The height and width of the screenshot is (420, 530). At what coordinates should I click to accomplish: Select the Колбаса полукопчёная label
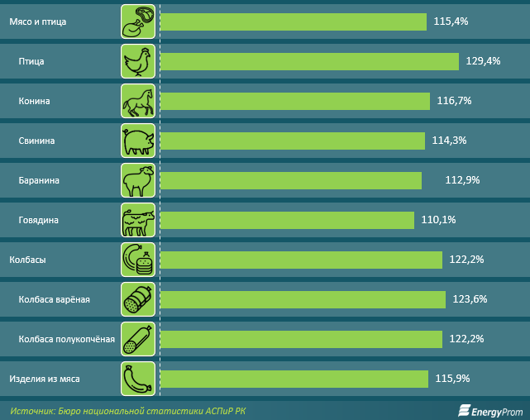[x=66, y=339]
